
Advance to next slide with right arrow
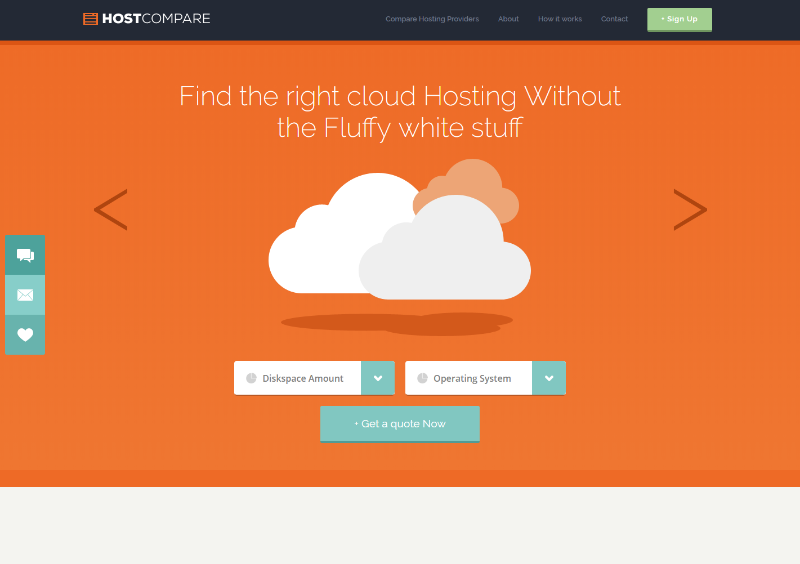tap(690, 209)
